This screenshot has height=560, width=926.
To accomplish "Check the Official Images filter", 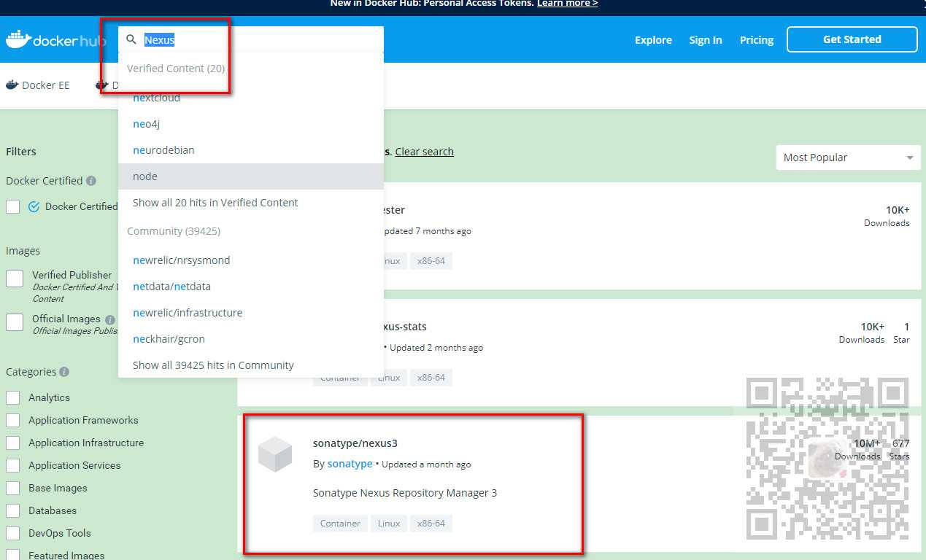I will point(15,322).
